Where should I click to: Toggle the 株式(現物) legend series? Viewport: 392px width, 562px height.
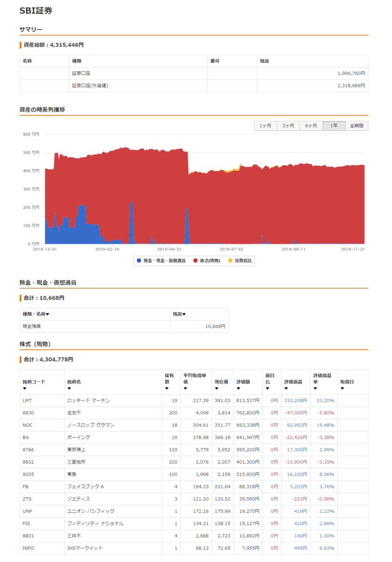(x=206, y=261)
